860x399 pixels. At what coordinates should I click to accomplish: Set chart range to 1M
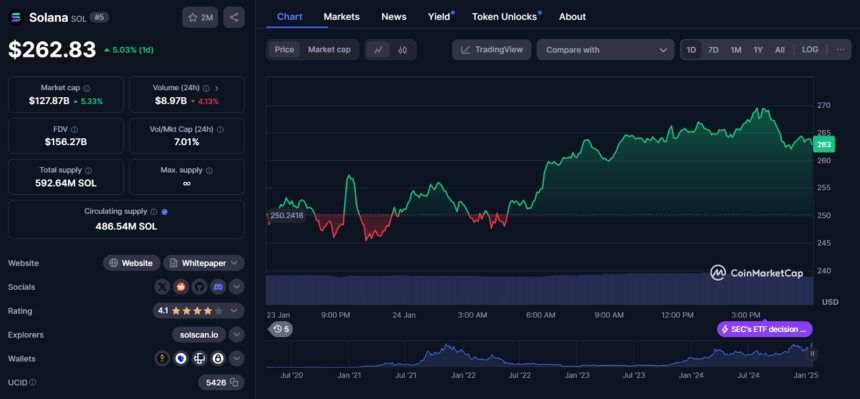(736, 50)
